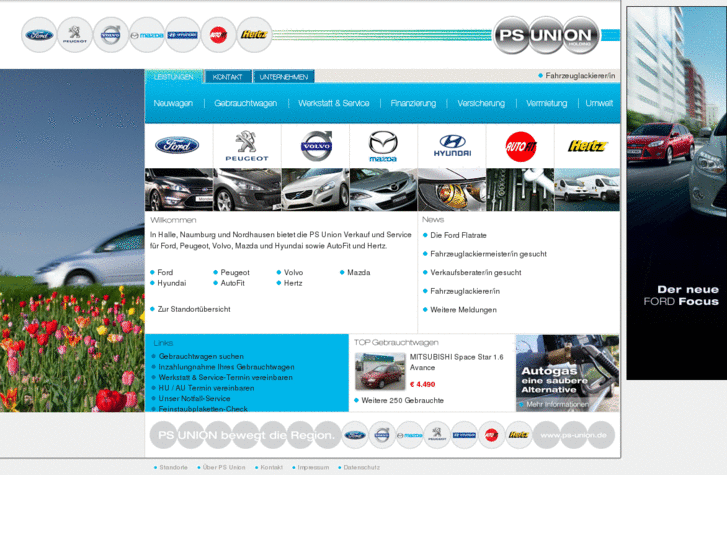Follow the Hertz link under Willkommen

[293, 283]
